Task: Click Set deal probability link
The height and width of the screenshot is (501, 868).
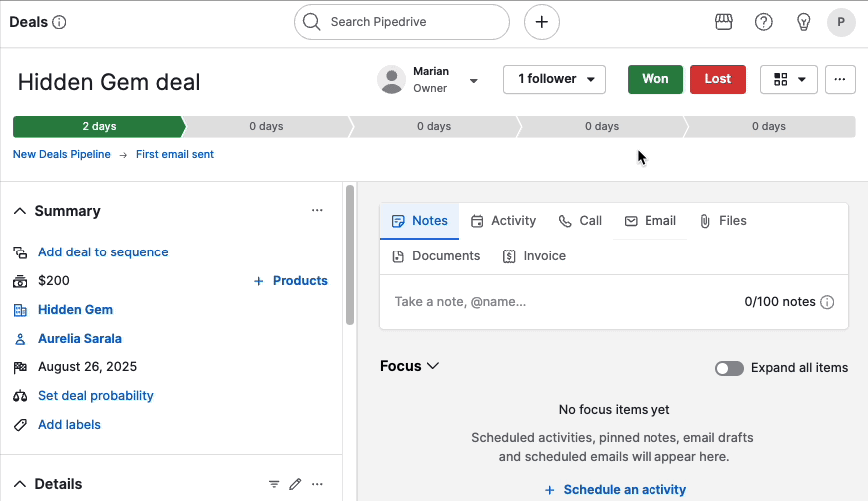Action: [95, 396]
